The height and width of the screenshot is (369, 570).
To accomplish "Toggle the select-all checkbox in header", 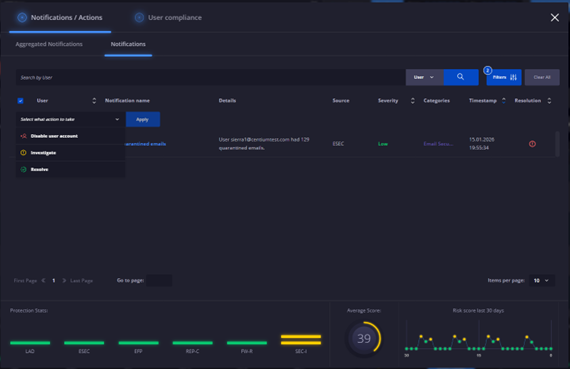I will pos(20,101).
